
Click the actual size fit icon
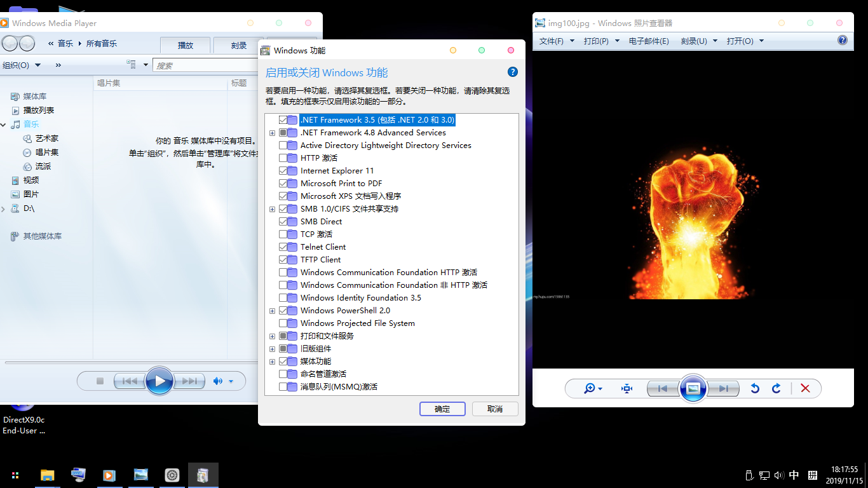pyautogui.click(x=627, y=388)
